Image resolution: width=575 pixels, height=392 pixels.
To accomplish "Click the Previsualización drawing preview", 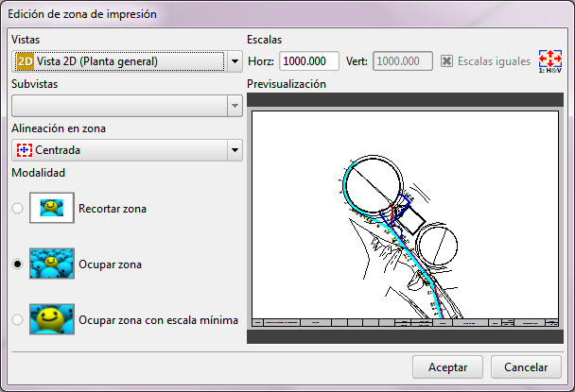I will [405, 217].
